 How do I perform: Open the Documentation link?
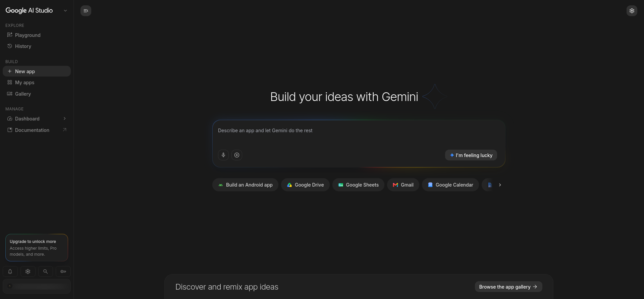(37, 130)
